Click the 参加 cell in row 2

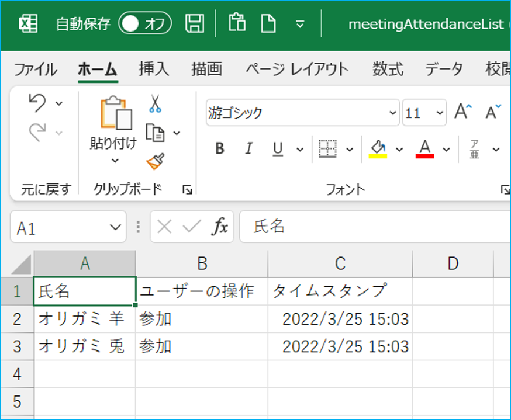[202, 319]
